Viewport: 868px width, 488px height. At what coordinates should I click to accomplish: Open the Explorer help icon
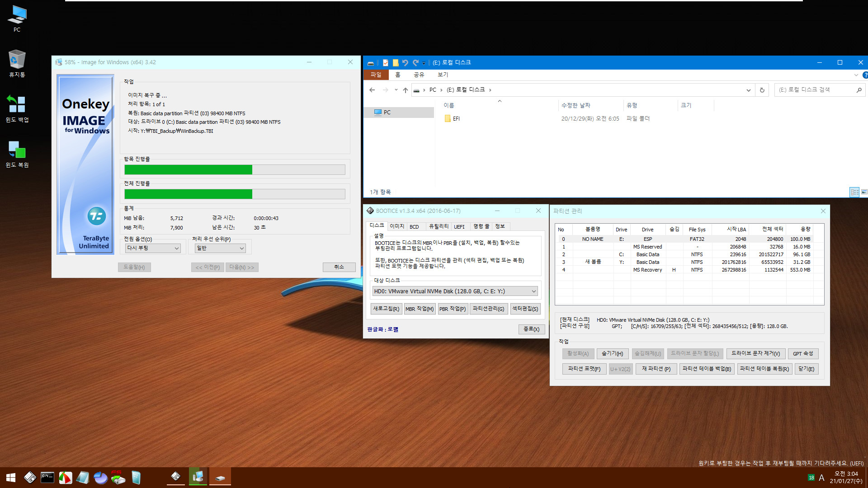tap(865, 75)
